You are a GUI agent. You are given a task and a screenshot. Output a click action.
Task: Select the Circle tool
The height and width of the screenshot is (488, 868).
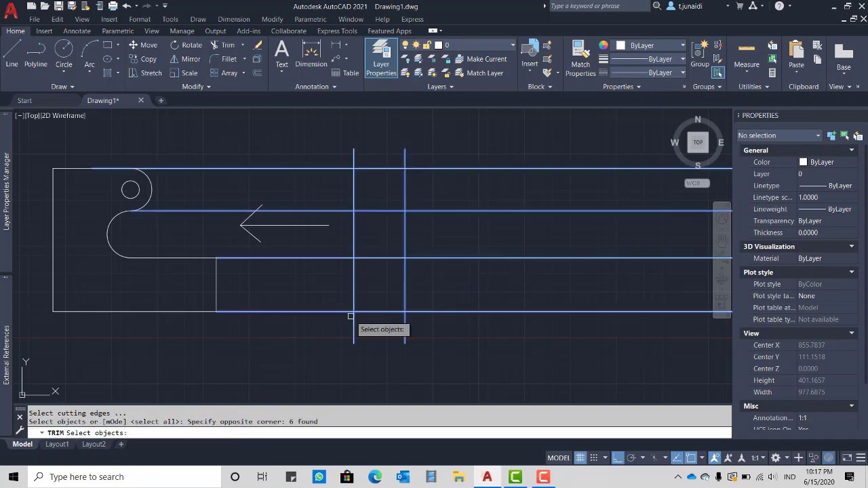(64, 54)
